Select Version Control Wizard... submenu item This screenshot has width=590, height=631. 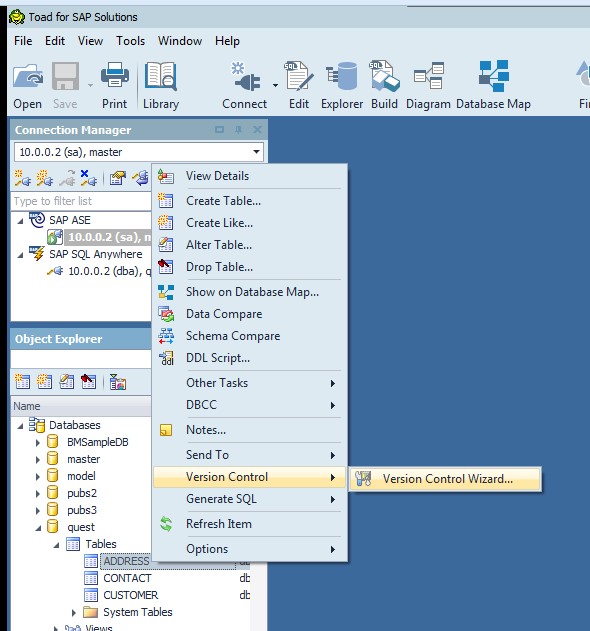(x=445, y=479)
